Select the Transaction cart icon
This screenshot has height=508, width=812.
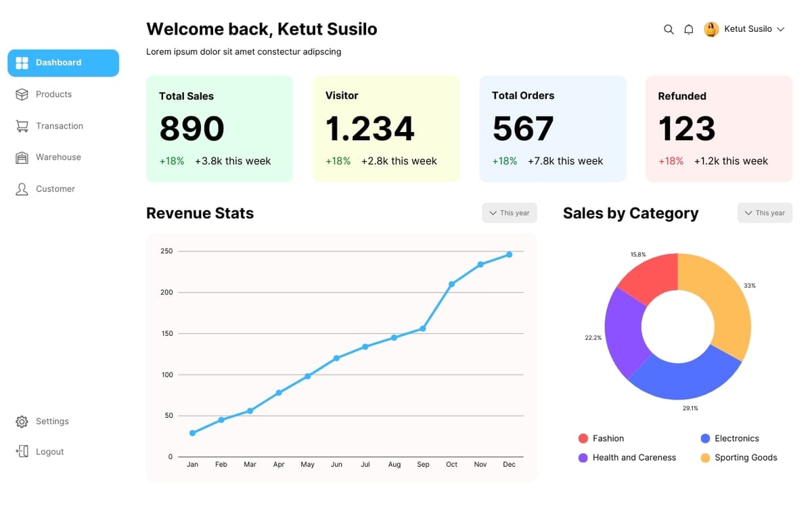pos(22,126)
